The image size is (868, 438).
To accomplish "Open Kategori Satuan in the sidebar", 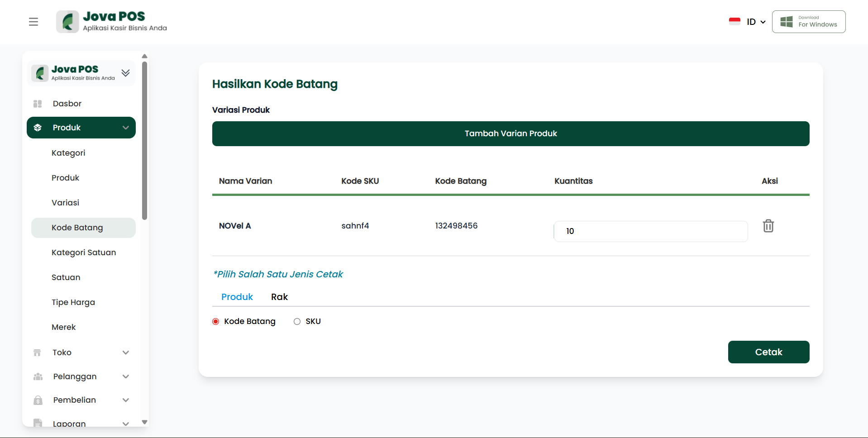I will (x=84, y=252).
